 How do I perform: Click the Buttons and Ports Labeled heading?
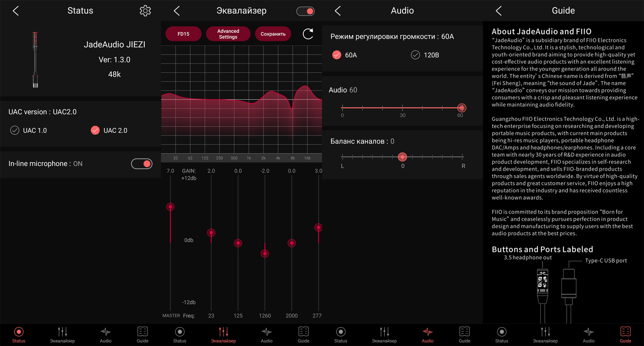pyautogui.click(x=543, y=249)
